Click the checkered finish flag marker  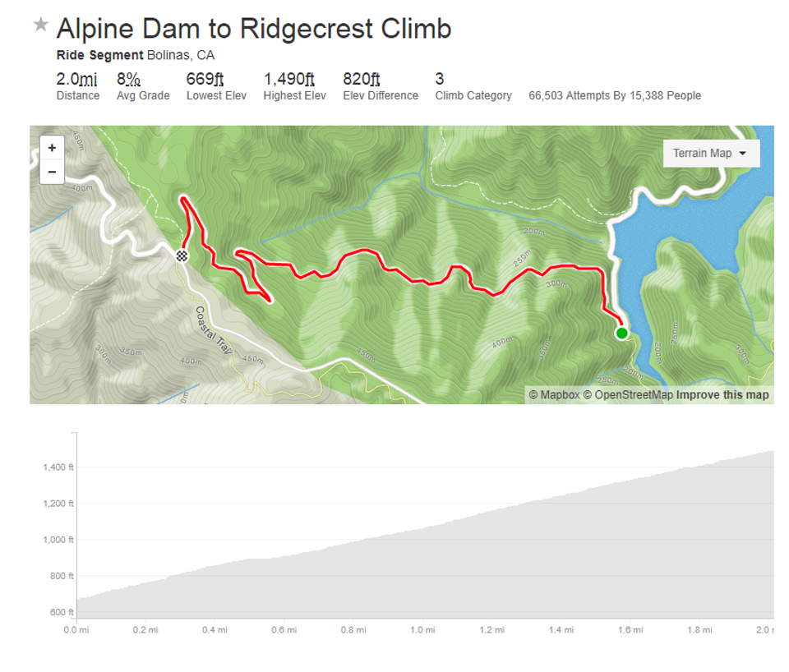(182, 256)
